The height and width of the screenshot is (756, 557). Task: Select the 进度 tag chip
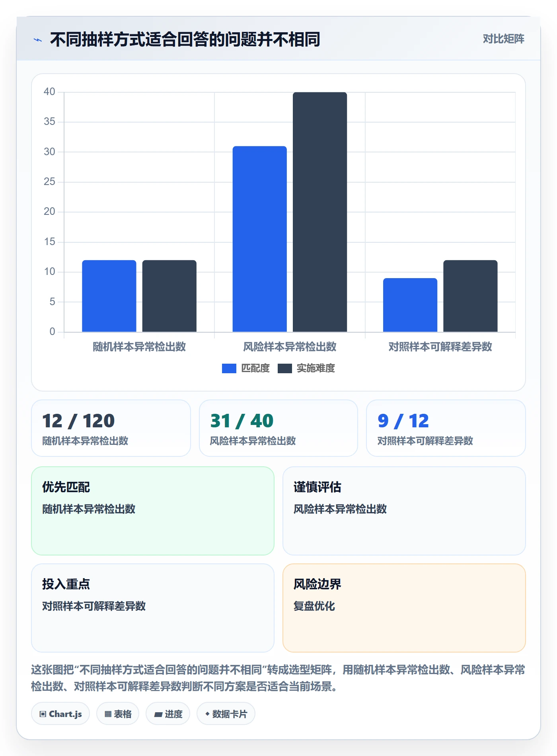click(x=168, y=714)
